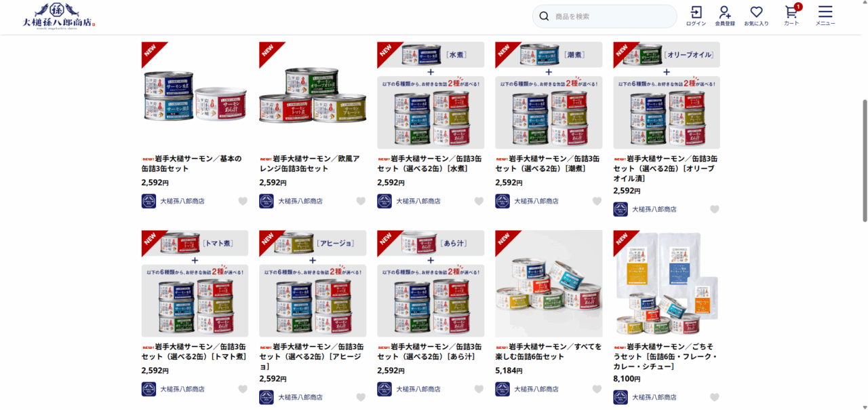868x410 pixels.
Task: Open the 6缶セット product thumbnail image
Action: [549, 284]
